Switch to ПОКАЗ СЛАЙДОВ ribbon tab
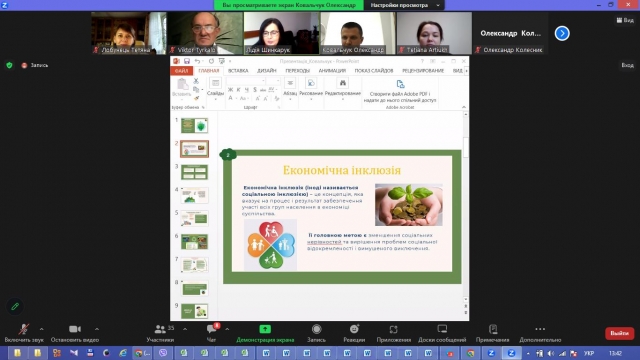Viewport: 640px width, 360px height. pyautogui.click(x=374, y=71)
